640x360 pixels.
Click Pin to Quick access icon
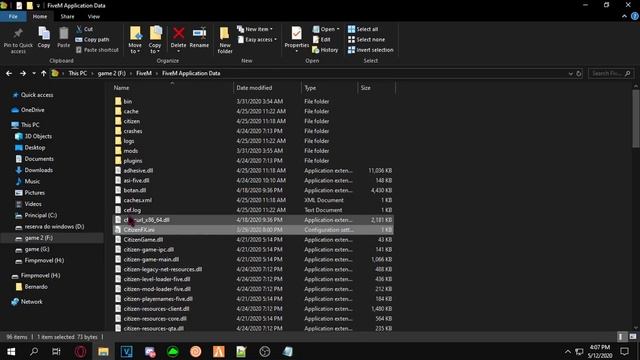click(x=18, y=33)
